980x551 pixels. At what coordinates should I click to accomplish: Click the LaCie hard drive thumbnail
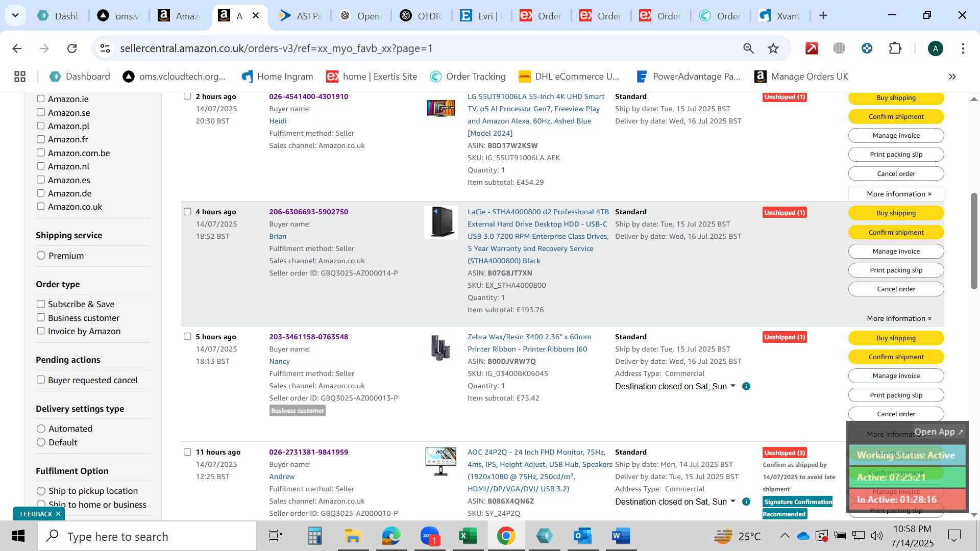click(441, 222)
